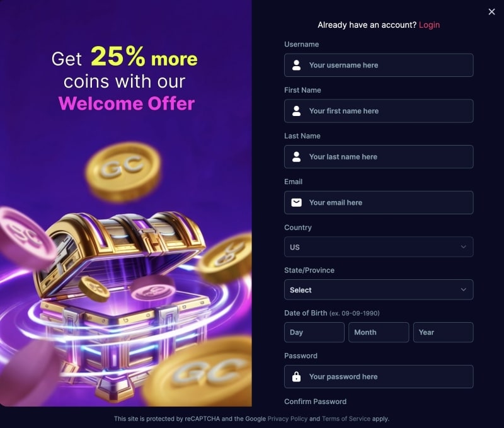Click the envelope icon in Email field
Viewport: 504px width, 428px height.
pyautogui.click(x=296, y=202)
